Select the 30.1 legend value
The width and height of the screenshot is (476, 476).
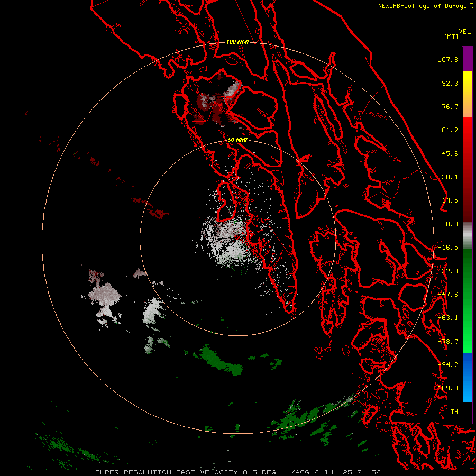coord(450,177)
